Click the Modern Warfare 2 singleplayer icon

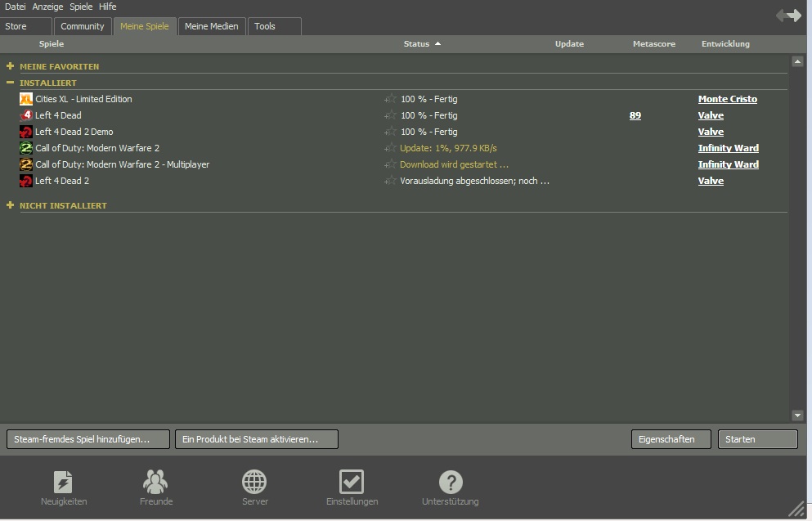coord(26,148)
